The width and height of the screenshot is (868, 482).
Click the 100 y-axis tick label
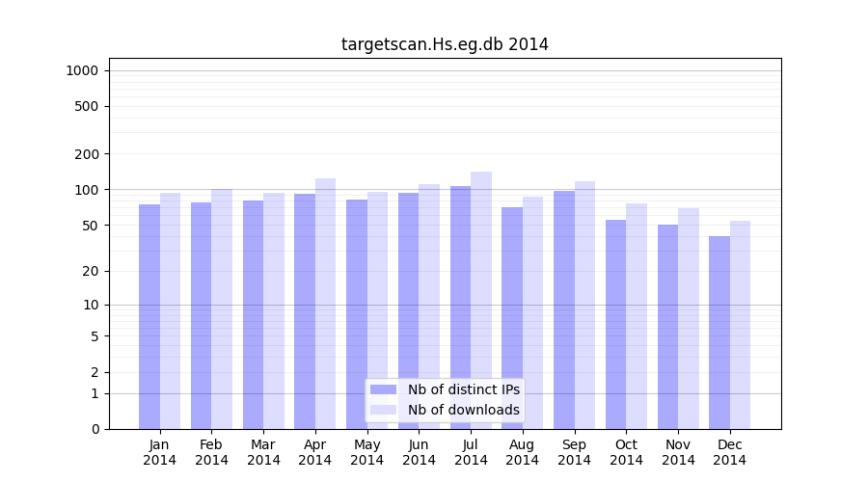pos(86,190)
